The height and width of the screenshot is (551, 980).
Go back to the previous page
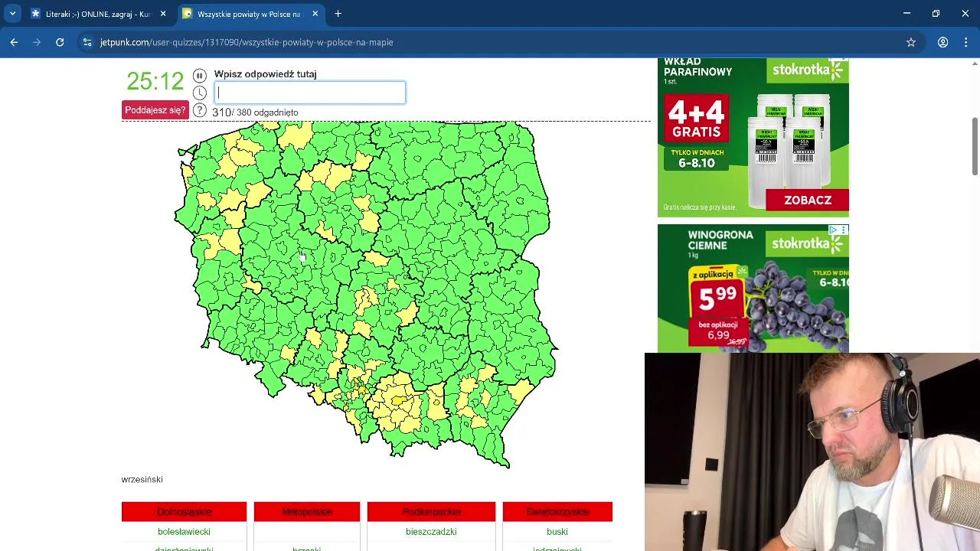tap(14, 42)
